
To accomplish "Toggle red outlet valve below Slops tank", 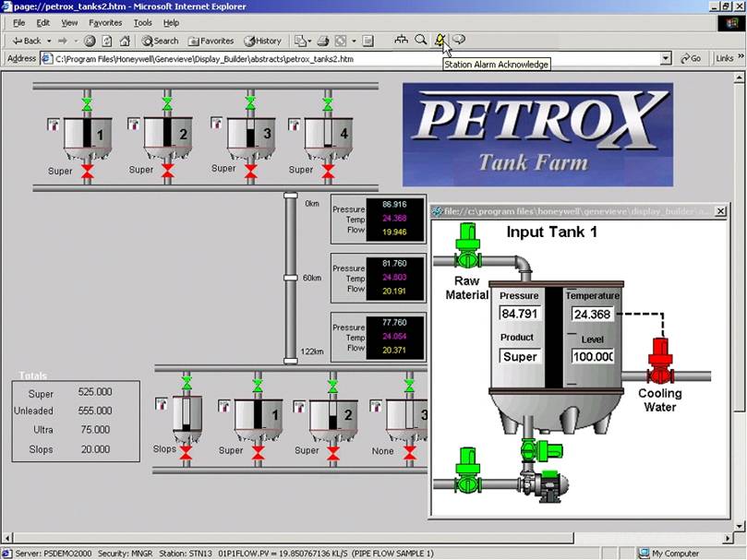I will pyautogui.click(x=187, y=453).
